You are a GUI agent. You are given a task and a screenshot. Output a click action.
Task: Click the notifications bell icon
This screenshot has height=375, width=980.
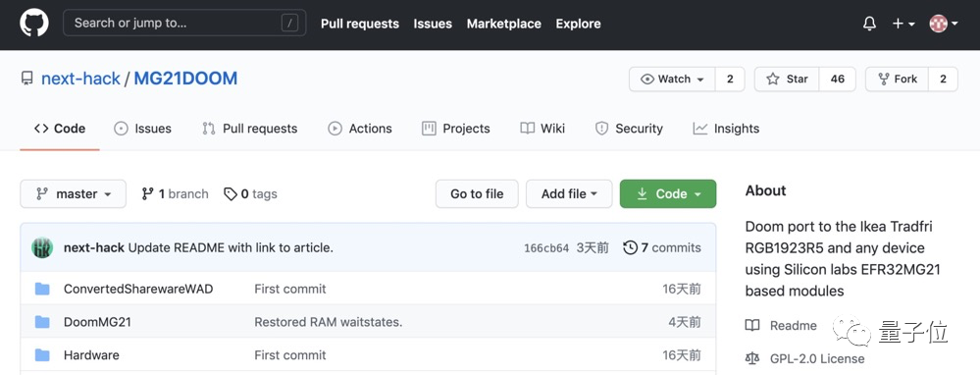click(869, 24)
